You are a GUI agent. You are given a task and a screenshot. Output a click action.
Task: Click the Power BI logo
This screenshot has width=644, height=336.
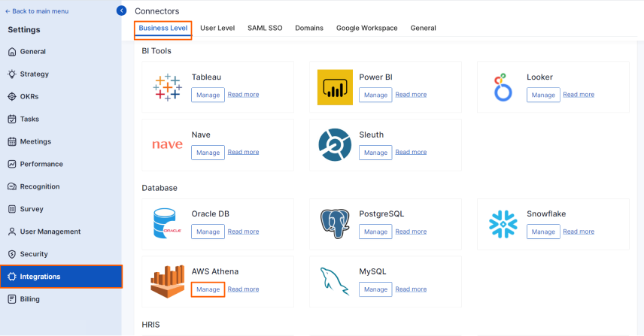pos(335,87)
